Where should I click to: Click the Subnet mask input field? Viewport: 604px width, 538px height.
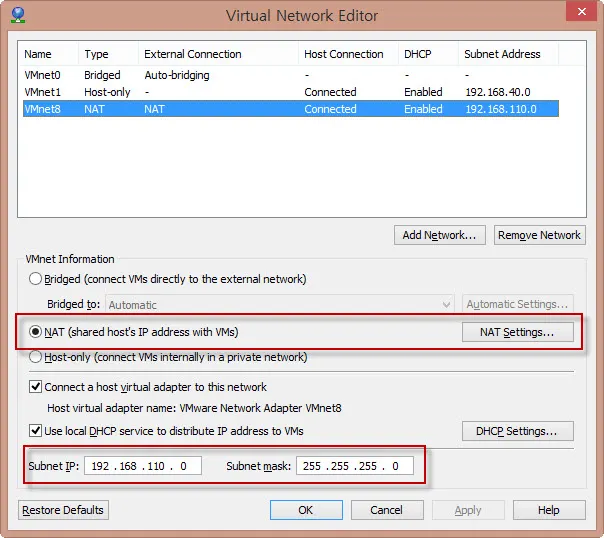click(355, 466)
